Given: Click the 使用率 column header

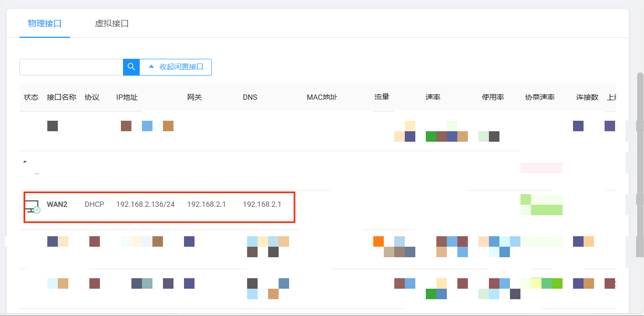Looking at the screenshot, I should tap(493, 97).
